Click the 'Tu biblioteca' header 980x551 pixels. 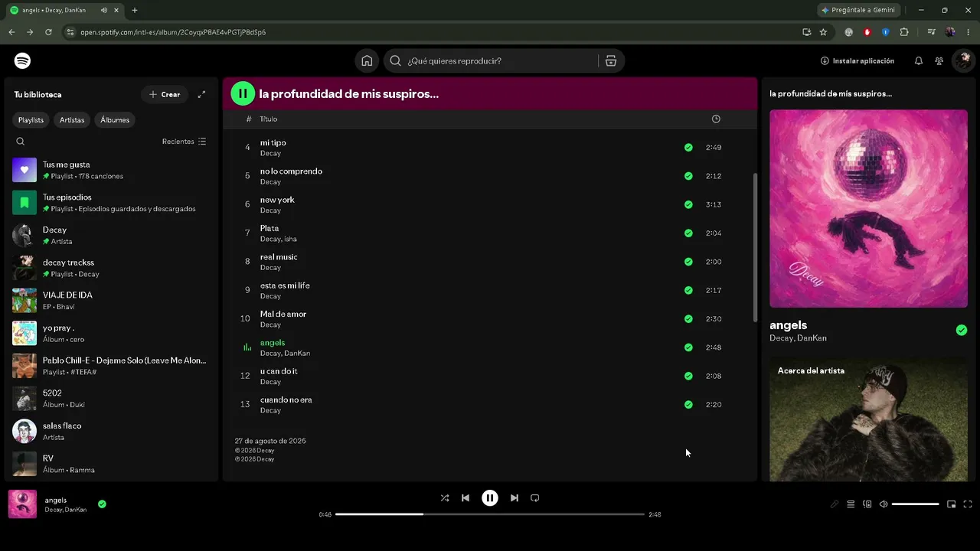click(38, 95)
